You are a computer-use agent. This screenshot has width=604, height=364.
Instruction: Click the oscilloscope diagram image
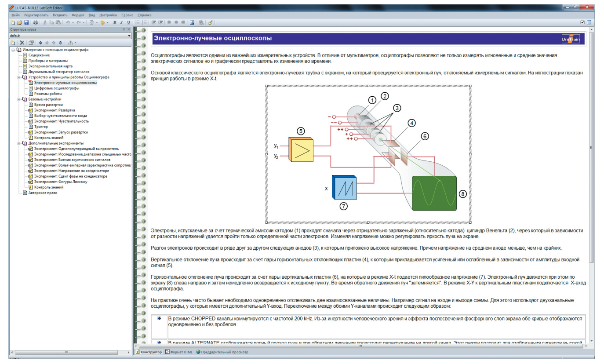pyautogui.click(x=368, y=154)
